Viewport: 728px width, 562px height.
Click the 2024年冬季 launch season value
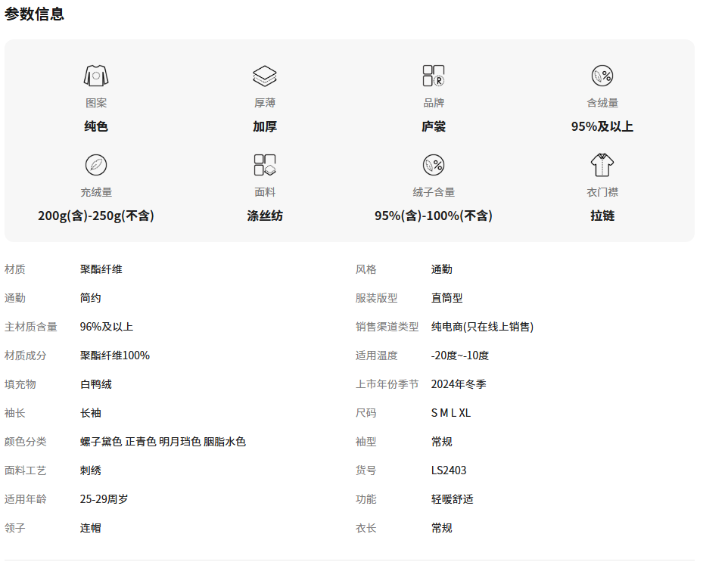point(459,384)
